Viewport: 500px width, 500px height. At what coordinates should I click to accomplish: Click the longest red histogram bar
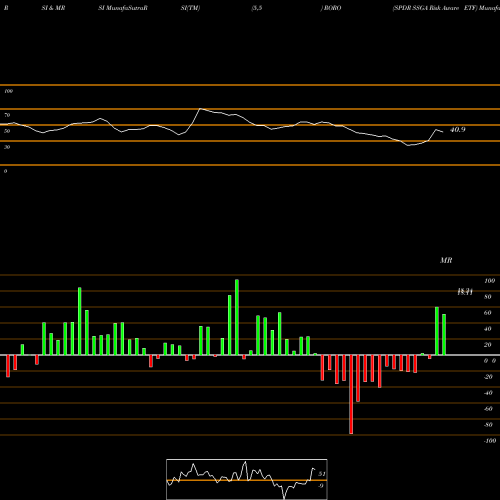351,394
